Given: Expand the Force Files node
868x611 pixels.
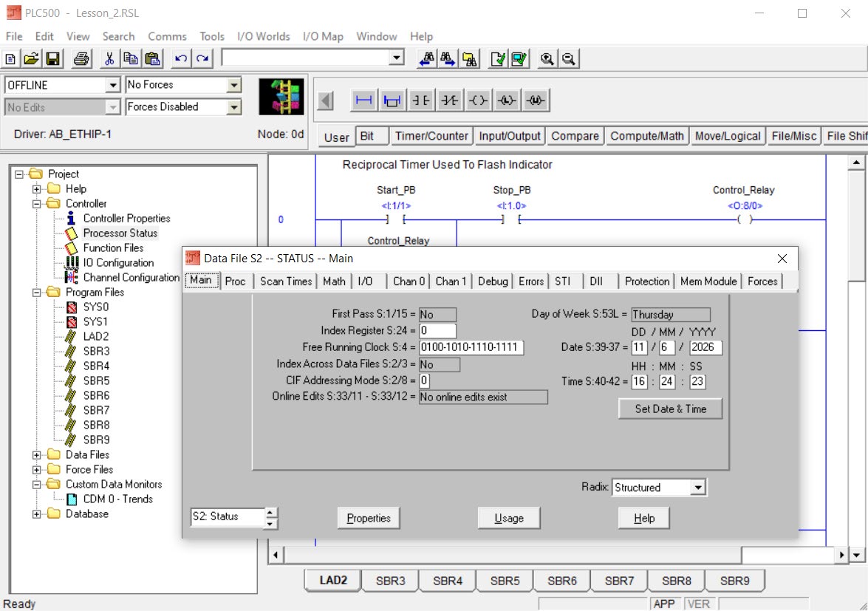Looking at the screenshot, I should pyautogui.click(x=36, y=470).
